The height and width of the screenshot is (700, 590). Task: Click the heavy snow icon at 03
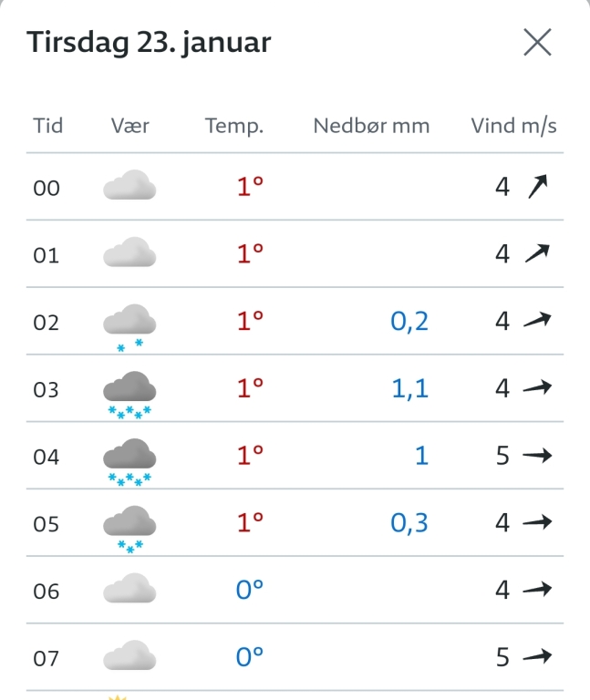coord(129,393)
